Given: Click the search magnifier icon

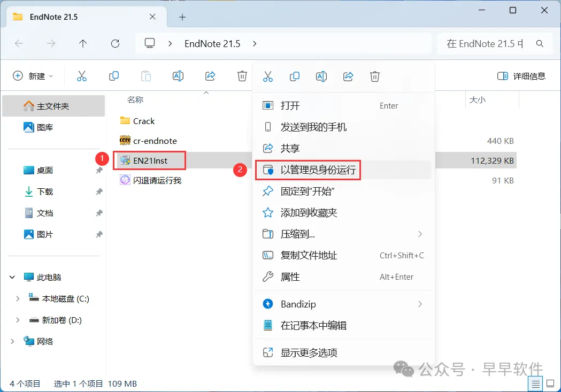Looking at the screenshot, I should (x=540, y=44).
